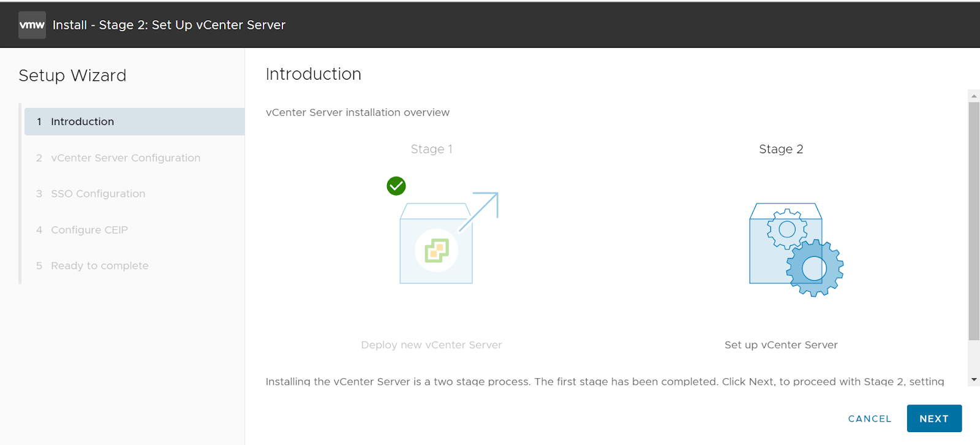980x445 pixels.
Task: Click the Stage 2 gears illustration
Action: coord(796,249)
